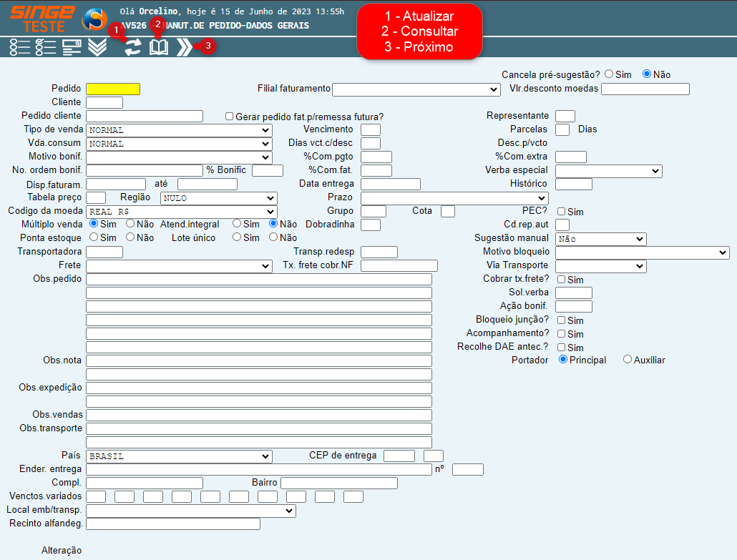The image size is (737, 560).
Task: Click the Atualizar refresh arrows icon
Action: pos(133,47)
